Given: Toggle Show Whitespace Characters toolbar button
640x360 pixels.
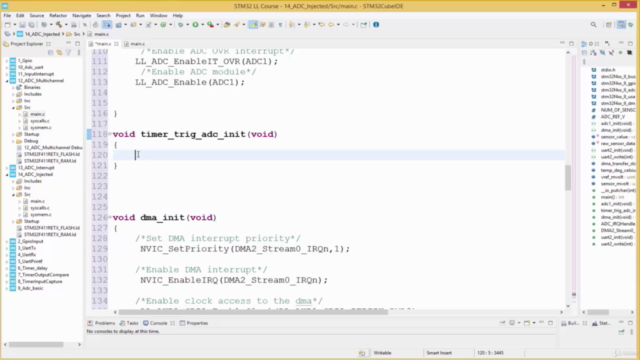Looking at the screenshot, I should (280, 25).
